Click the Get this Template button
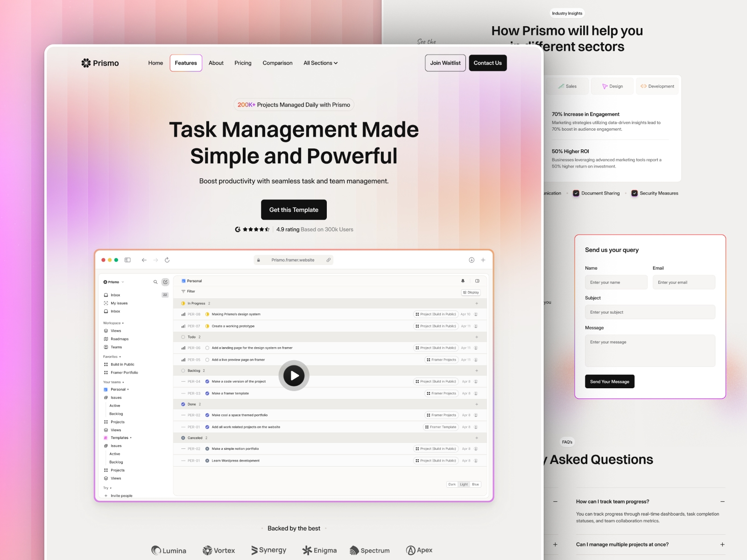The width and height of the screenshot is (747, 560). click(294, 210)
